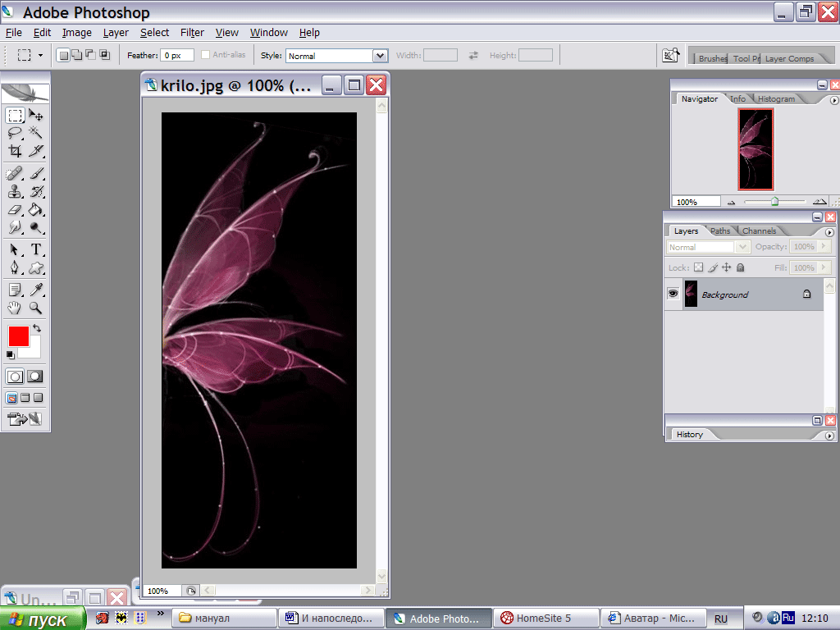Click the Navigator zoom slider handle
840x630 pixels.
[x=774, y=202]
